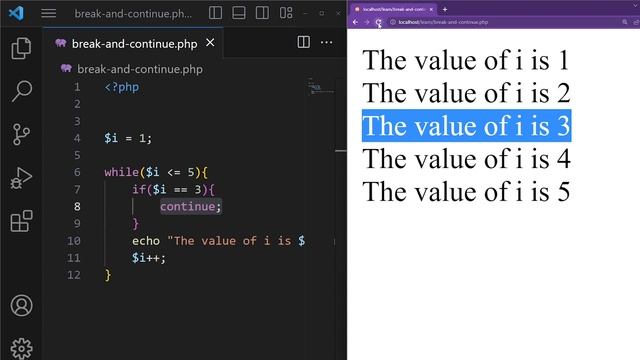
Task: Go forward in the browser
Action: coord(367,22)
